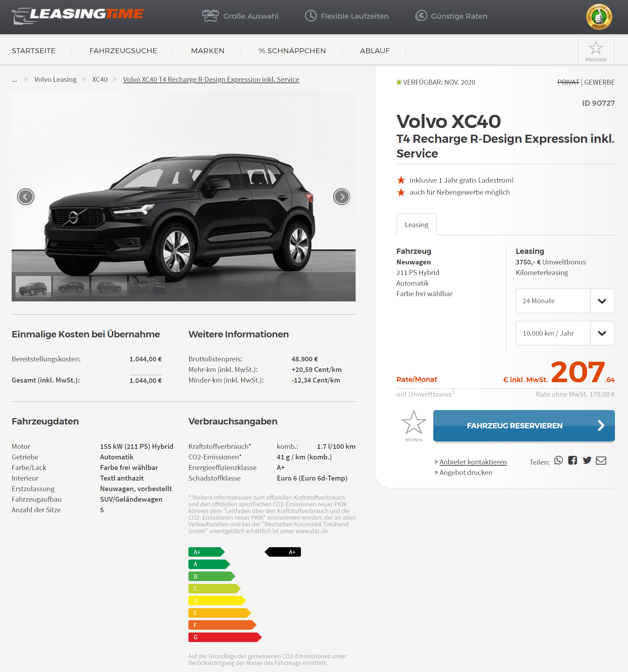Screen dimensions: 628x672
Task: Select second car thumbnail
Action: point(71,286)
